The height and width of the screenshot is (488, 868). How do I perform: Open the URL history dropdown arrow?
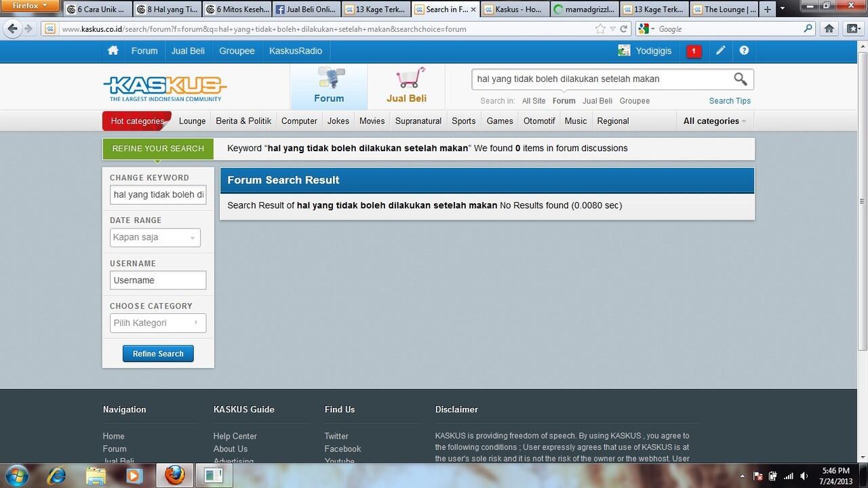pos(612,28)
